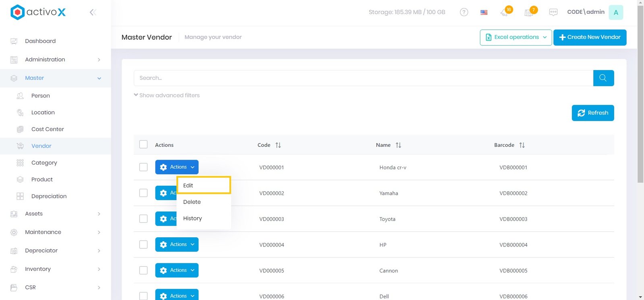The image size is (644, 300).
Task: Choose Delete from the actions menu
Action: pos(192,202)
